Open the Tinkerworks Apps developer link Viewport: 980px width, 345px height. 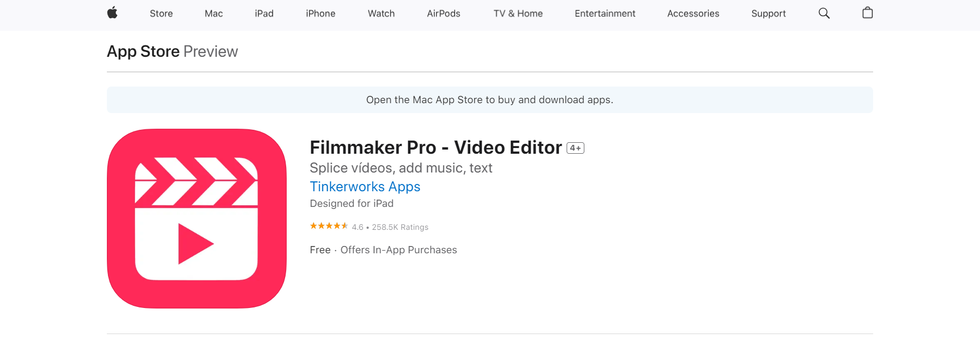365,187
